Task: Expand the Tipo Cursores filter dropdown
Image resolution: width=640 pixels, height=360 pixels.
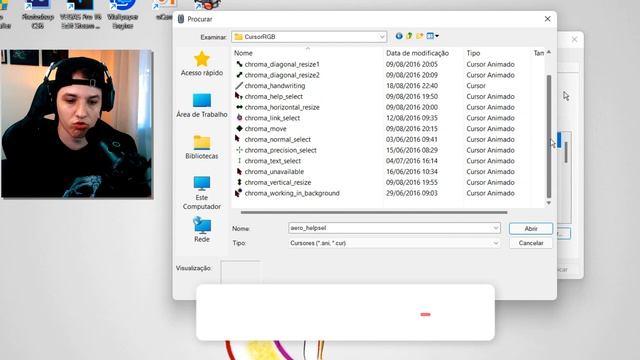Action: click(496, 243)
